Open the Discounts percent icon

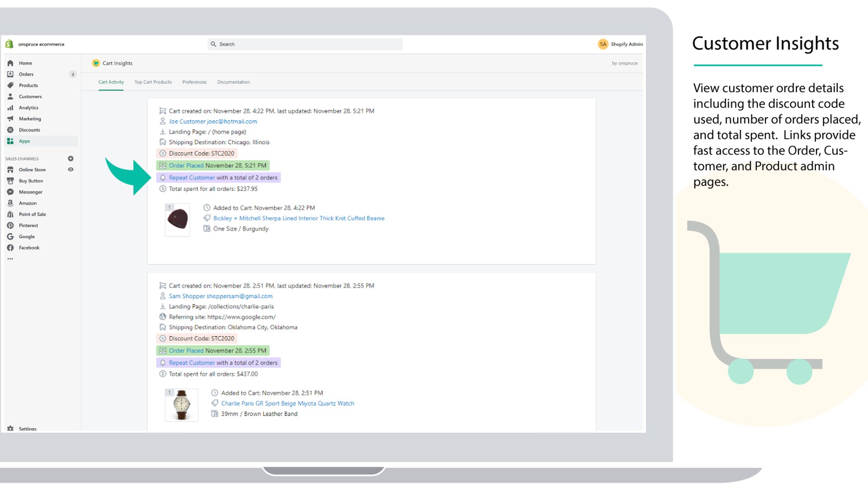[x=10, y=130]
